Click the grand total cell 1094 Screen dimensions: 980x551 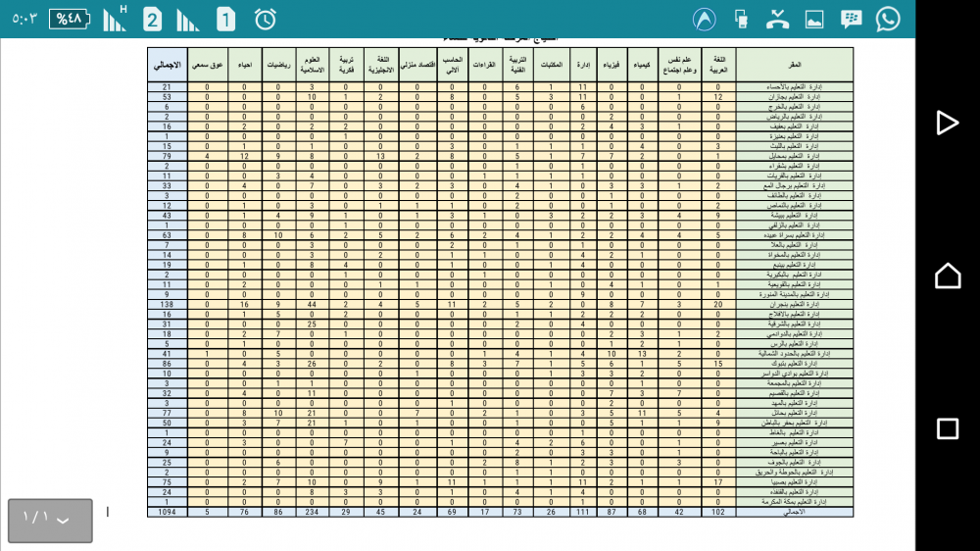pyautogui.click(x=167, y=512)
